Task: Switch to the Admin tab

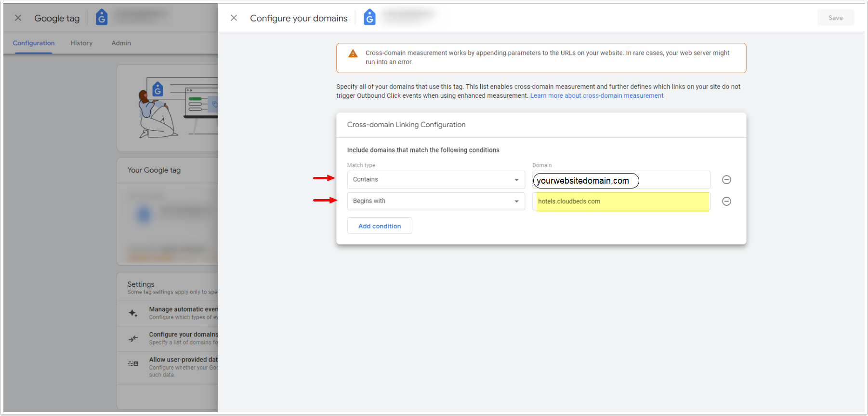Action: click(x=121, y=43)
